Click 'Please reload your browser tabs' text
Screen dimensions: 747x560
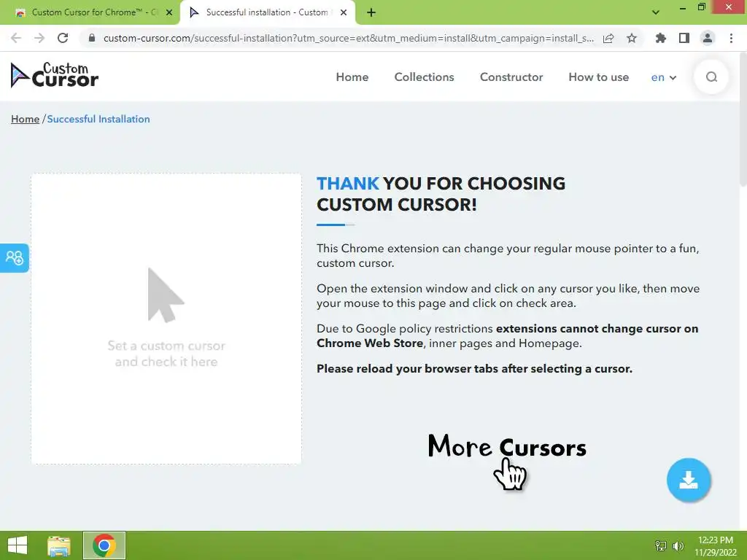coord(474,368)
